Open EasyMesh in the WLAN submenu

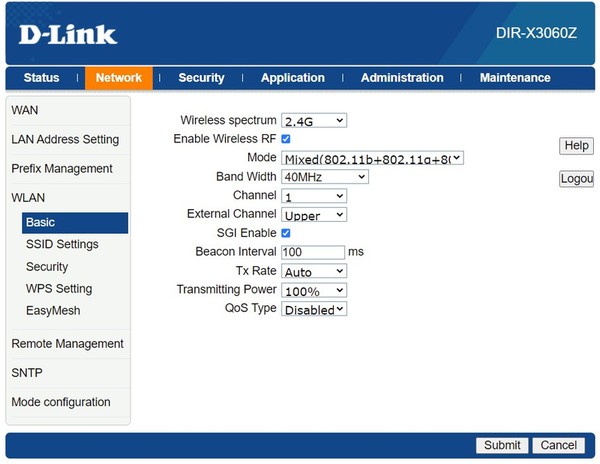(52, 311)
